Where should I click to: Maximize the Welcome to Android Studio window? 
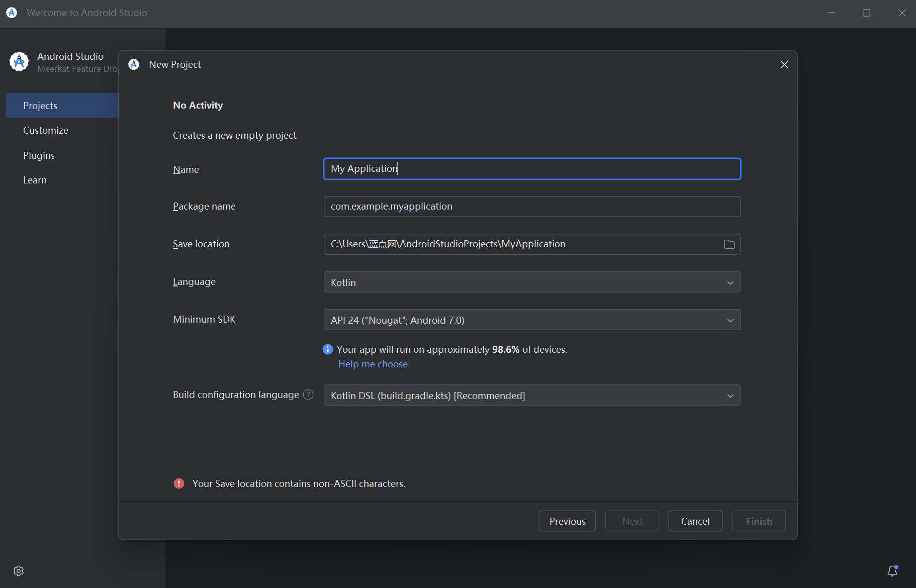pyautogui.click(x=866, y=13)
